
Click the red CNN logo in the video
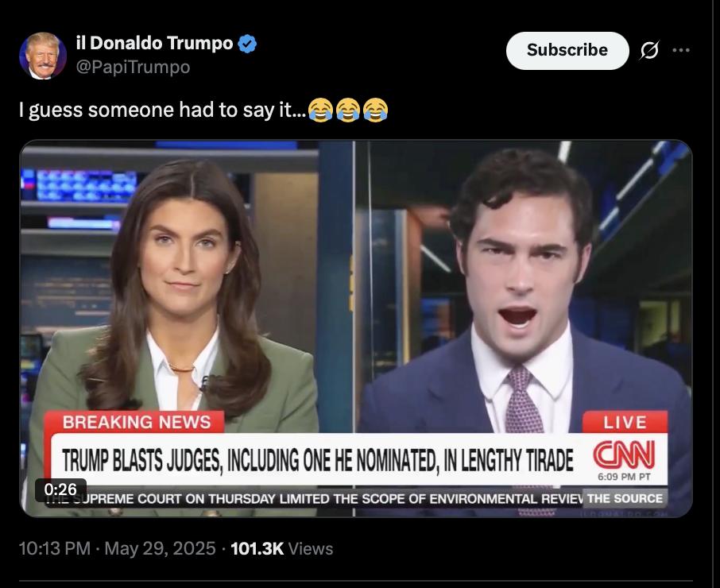(x=624, y=455)
